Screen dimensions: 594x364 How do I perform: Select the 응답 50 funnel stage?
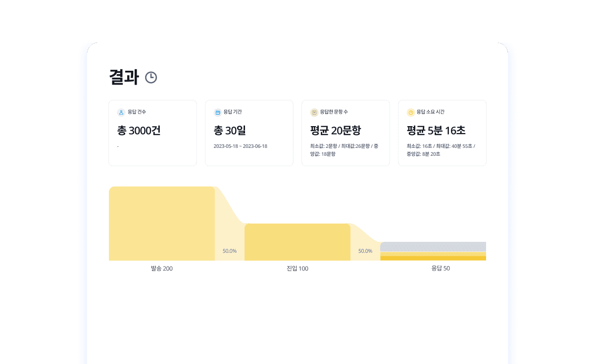(433, 252)
